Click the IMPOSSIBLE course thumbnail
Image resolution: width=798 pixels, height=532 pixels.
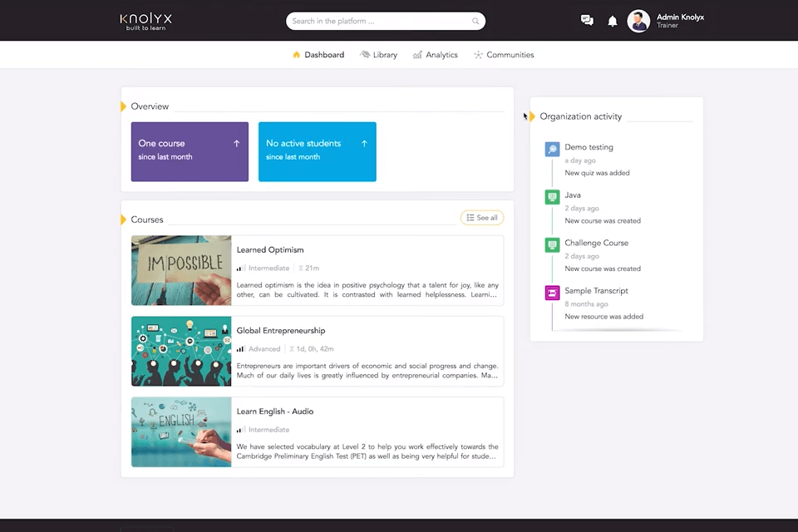click(181, 270)
